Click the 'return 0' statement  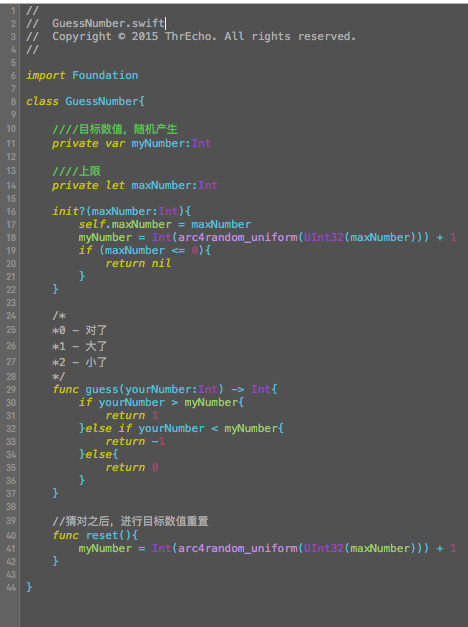132,467
